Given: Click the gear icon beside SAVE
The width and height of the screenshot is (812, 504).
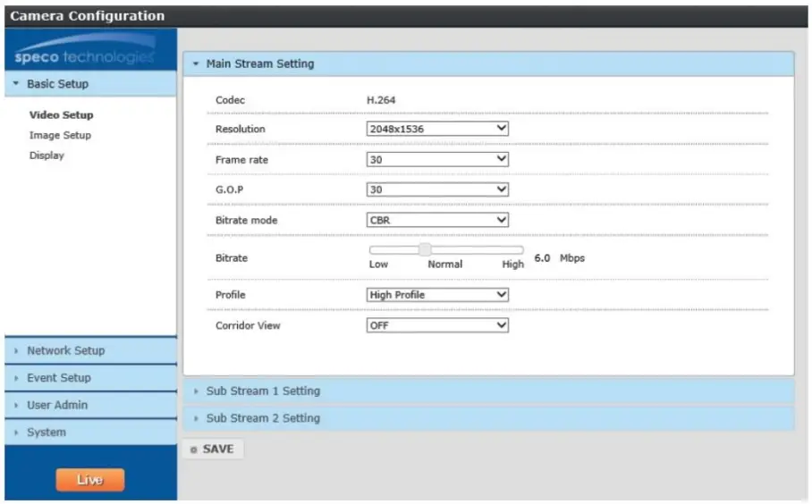Looking at the screenshot, I should pyautogui.click(x=193, y=449).
